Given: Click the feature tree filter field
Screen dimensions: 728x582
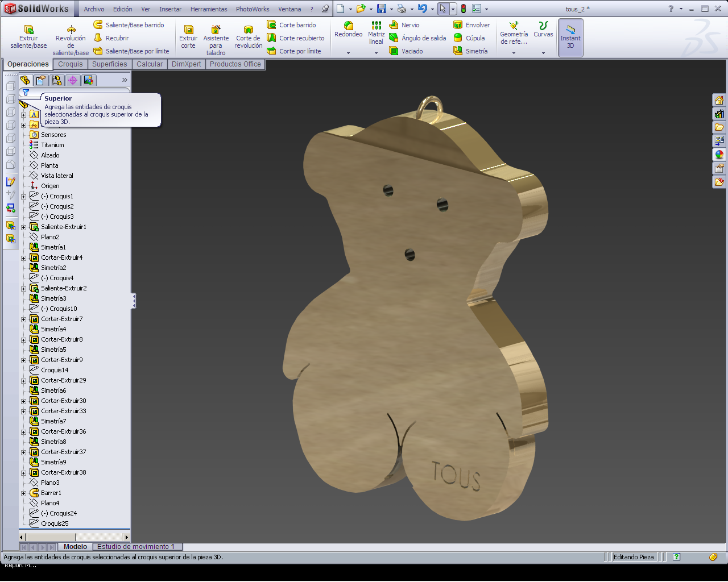Looking at the screenshot, I should [75, 92].
